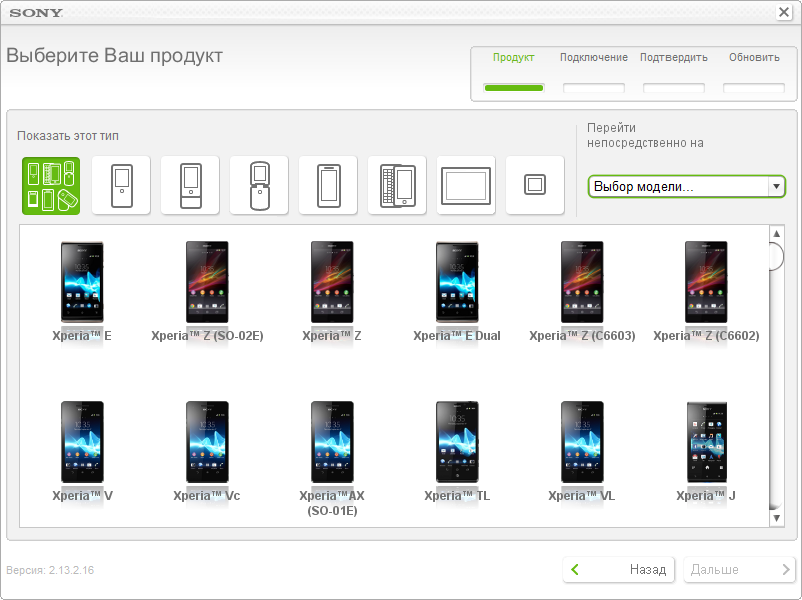Click the 'Дальше' next button

click(740, 569)
